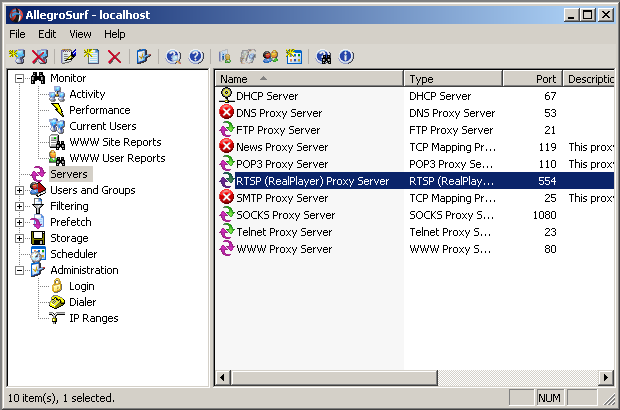The image size is (620, 410).
Task: Select the Performance tree item
Action: 100,110
